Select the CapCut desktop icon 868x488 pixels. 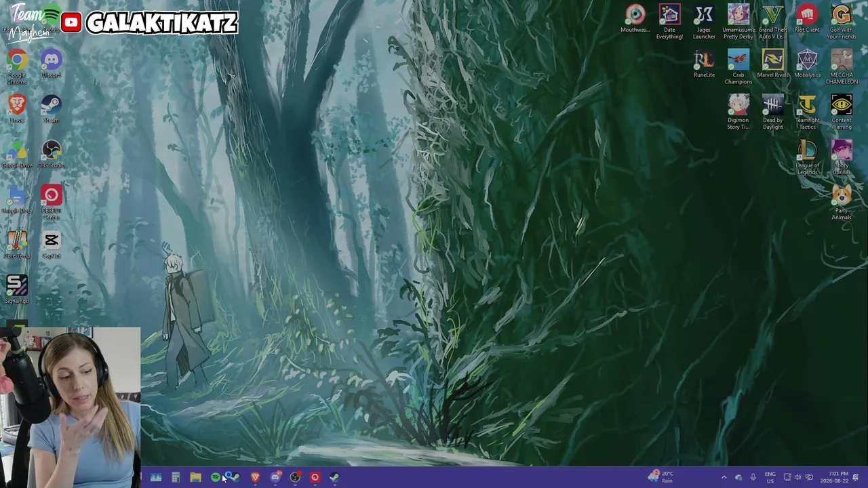click(x=52, y=245)
